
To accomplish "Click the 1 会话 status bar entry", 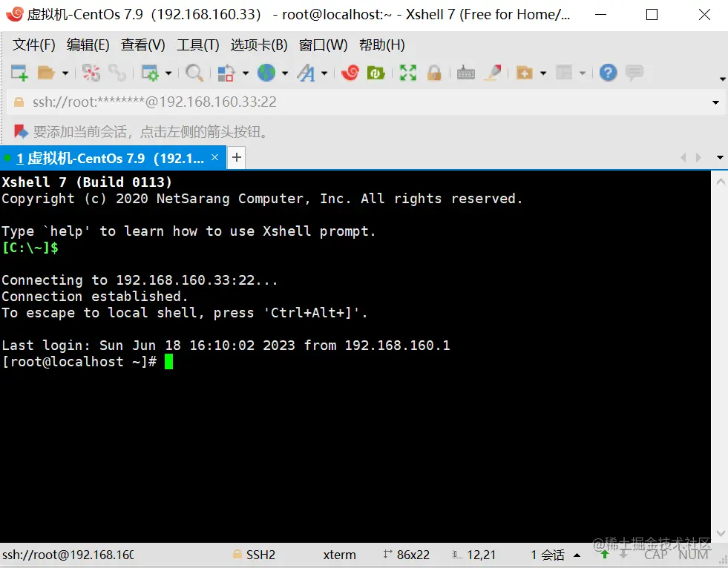I will tap(548, 555).
